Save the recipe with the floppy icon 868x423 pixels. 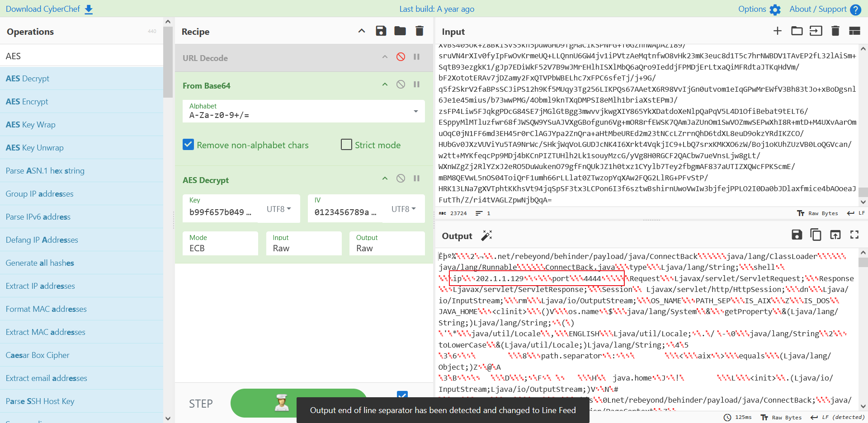[381, 31]
